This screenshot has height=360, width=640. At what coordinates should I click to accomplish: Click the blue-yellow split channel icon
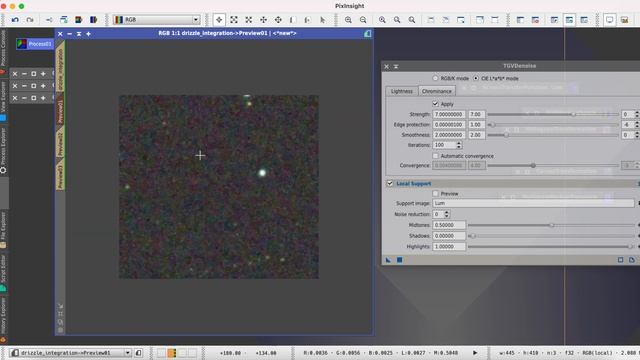(x=93, y=20)
